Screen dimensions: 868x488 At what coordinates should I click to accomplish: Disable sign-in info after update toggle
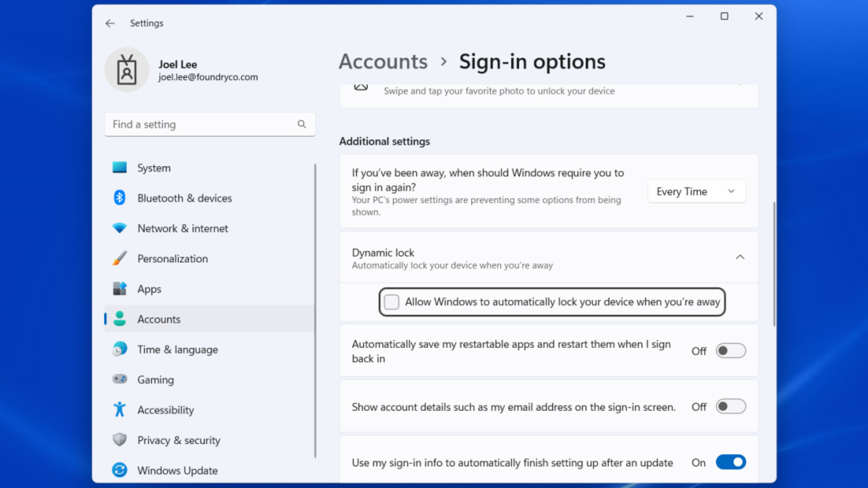click(x=731, y=462)
